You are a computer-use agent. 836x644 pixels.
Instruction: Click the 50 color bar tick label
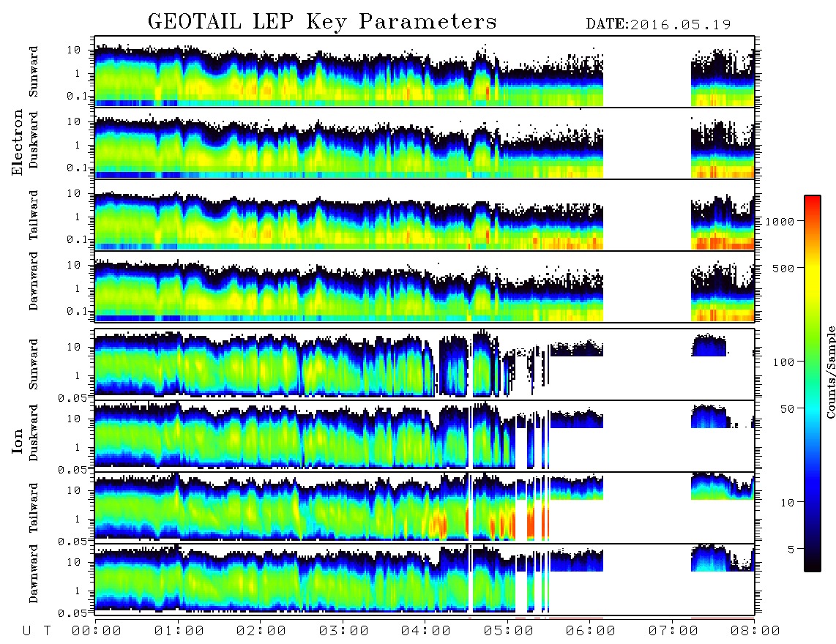[786, 409]
